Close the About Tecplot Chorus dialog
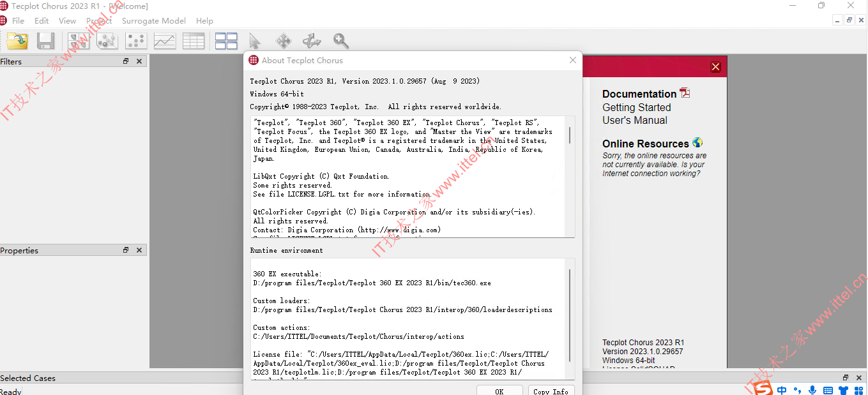This screenshot has height=395, width=868. pos(572,60)
